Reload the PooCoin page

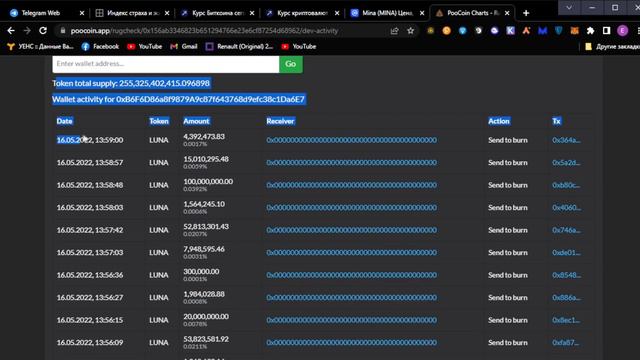43,31
